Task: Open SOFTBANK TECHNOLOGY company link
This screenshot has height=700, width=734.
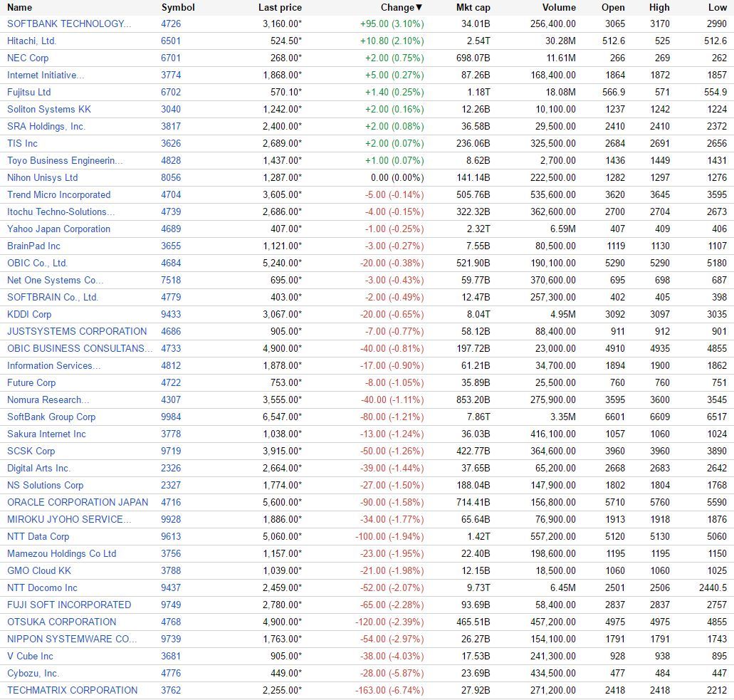Action: [x=69, y=24]
